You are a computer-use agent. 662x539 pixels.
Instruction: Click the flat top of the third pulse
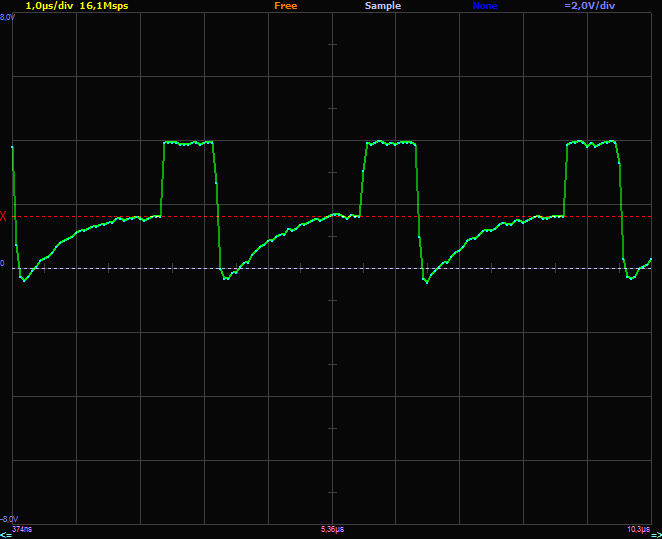[x=591, y=143]
